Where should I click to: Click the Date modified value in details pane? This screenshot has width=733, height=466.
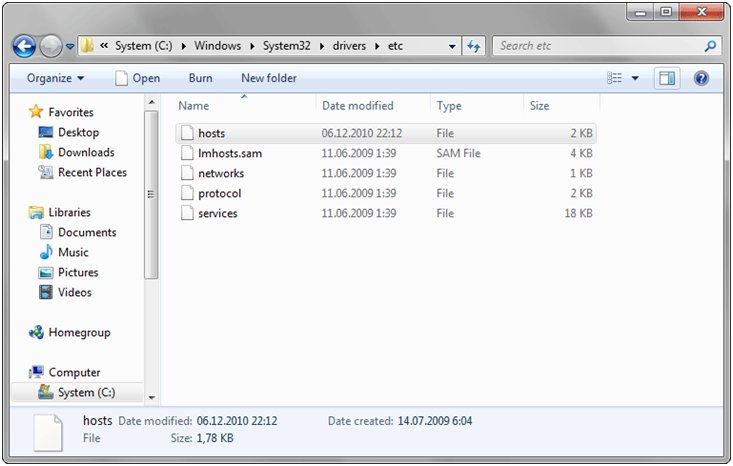[237, 421]
